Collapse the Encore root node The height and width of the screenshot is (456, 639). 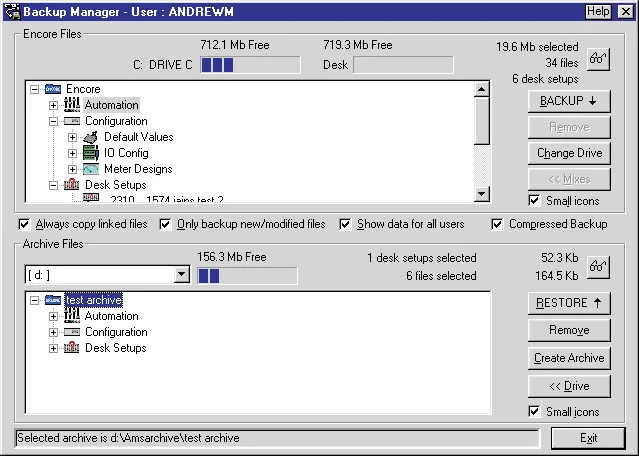tap(35, 89)
